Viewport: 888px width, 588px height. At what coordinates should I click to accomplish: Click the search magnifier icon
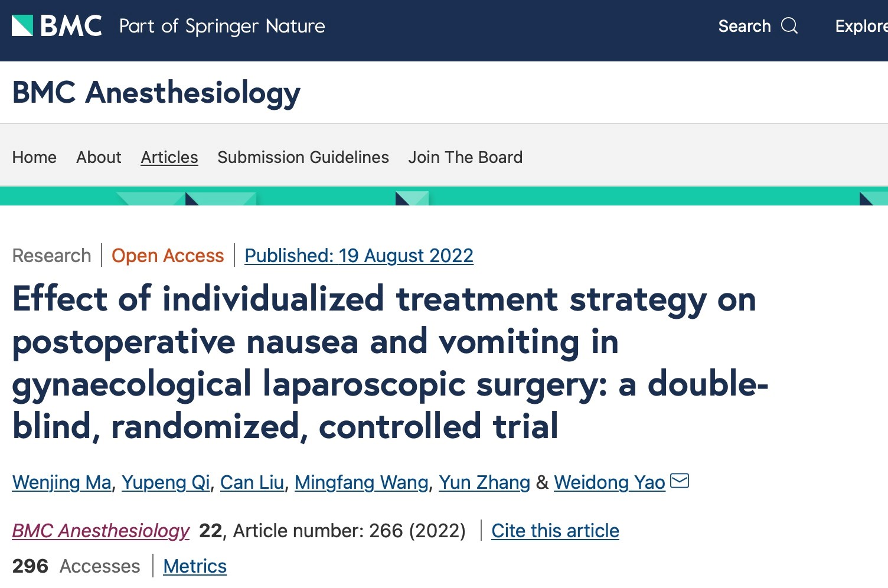(789, 26)
